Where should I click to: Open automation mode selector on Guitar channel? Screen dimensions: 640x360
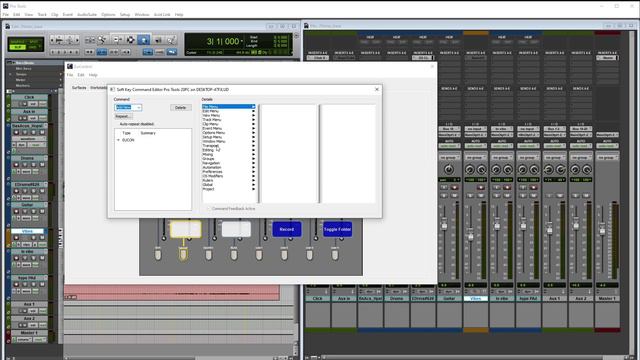click(x=449, y=146)
